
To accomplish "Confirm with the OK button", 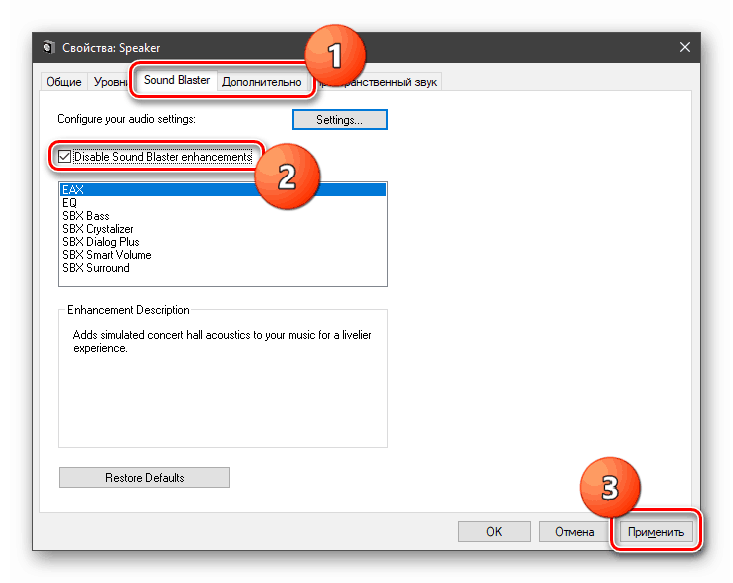I will tap(494, 532).
